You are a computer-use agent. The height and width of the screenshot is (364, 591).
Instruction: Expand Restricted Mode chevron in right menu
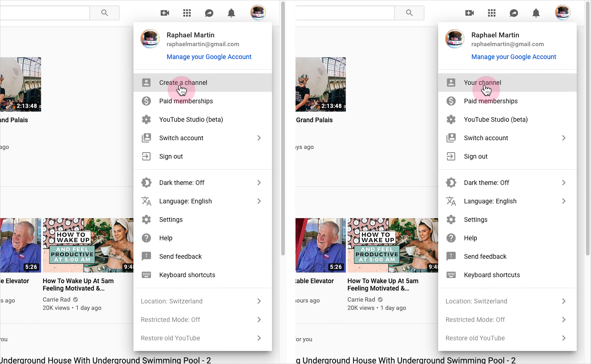[x=564, y=320]
